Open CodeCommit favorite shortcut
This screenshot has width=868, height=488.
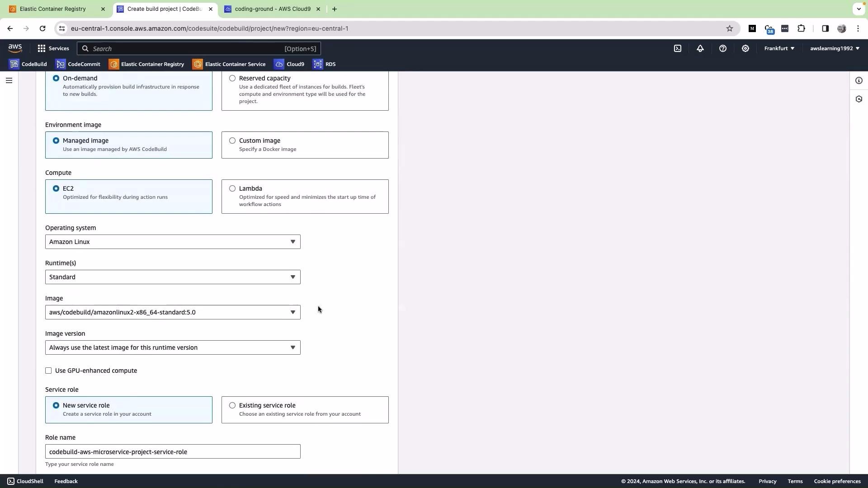pos(78,64)
